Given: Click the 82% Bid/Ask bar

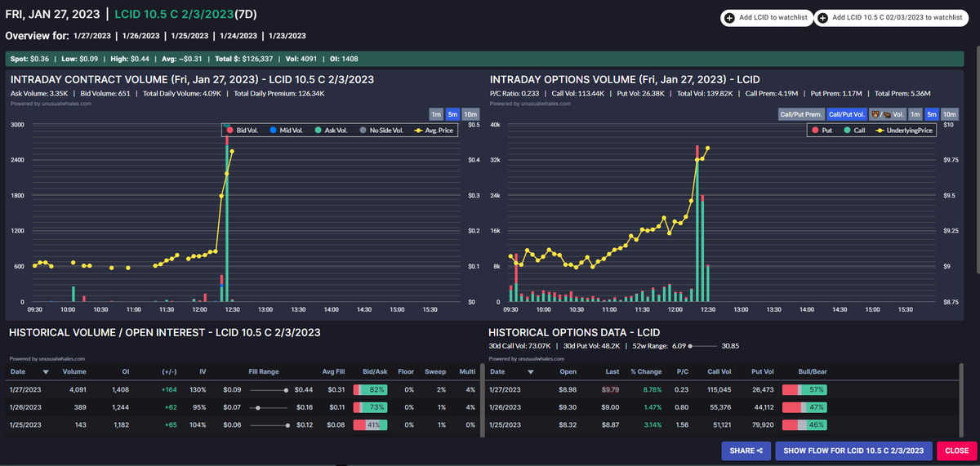Looking at the screenshot, I should (x=370, y=390).
